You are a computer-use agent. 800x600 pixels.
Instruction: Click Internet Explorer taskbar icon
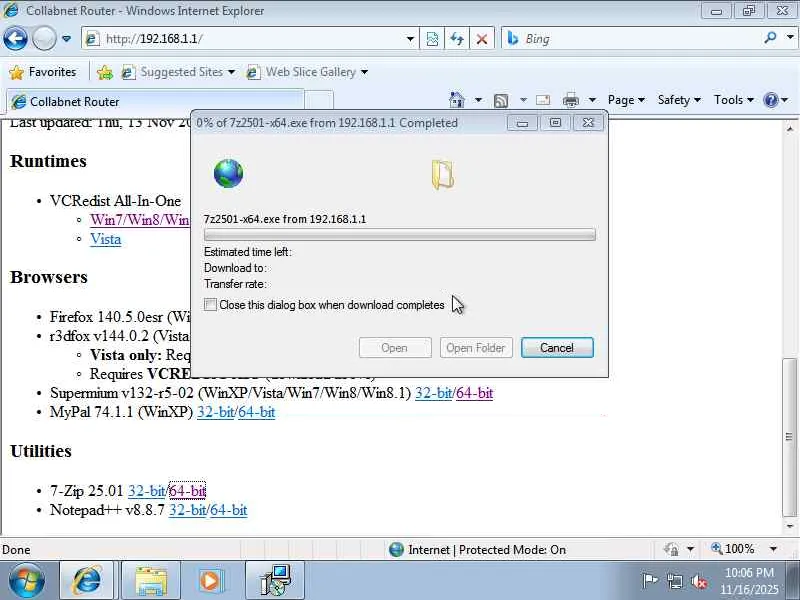coord(87,581)
